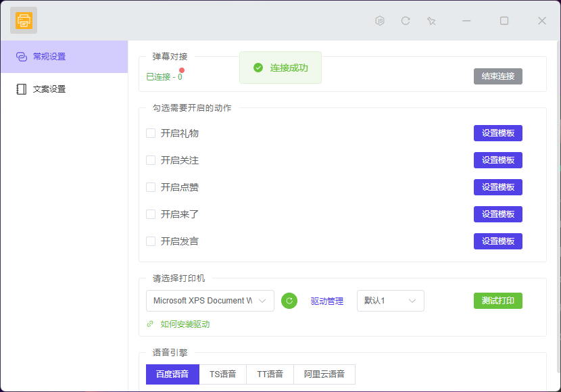561x392 pixels.
Task: Enable the 开启来了 checkbox
Action: click(x=151, y=214)
